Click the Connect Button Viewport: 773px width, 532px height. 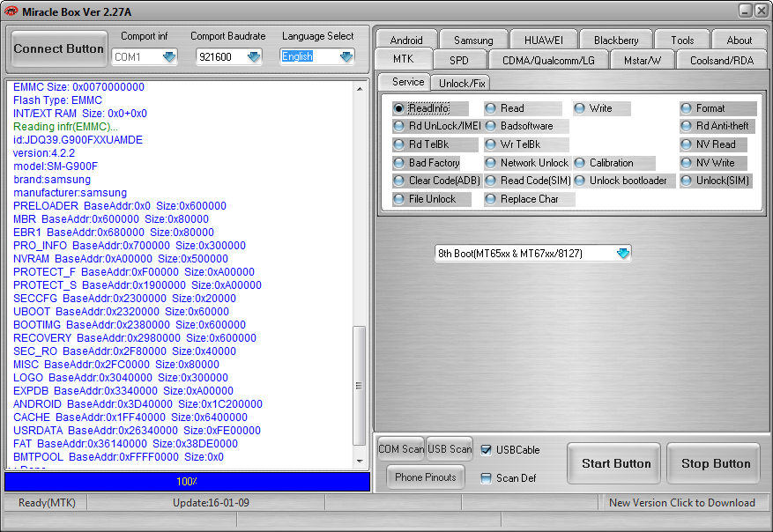click(x=59, y=48)
